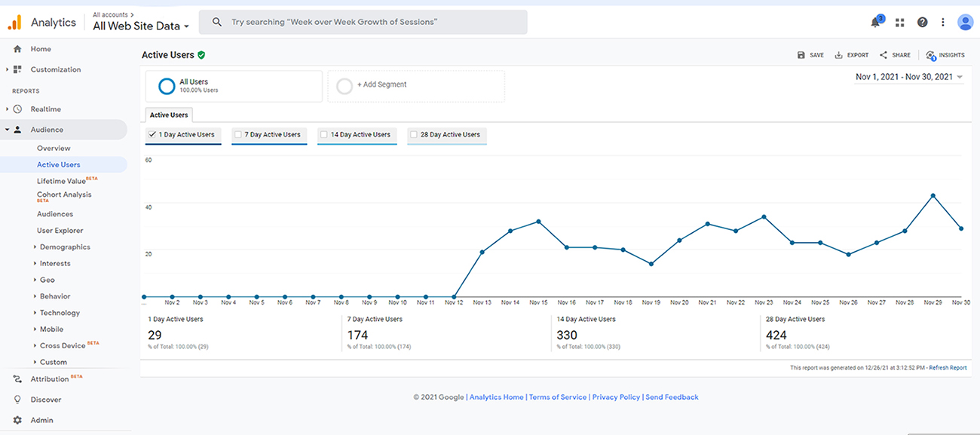Expand the Technology section

(35, 313)
